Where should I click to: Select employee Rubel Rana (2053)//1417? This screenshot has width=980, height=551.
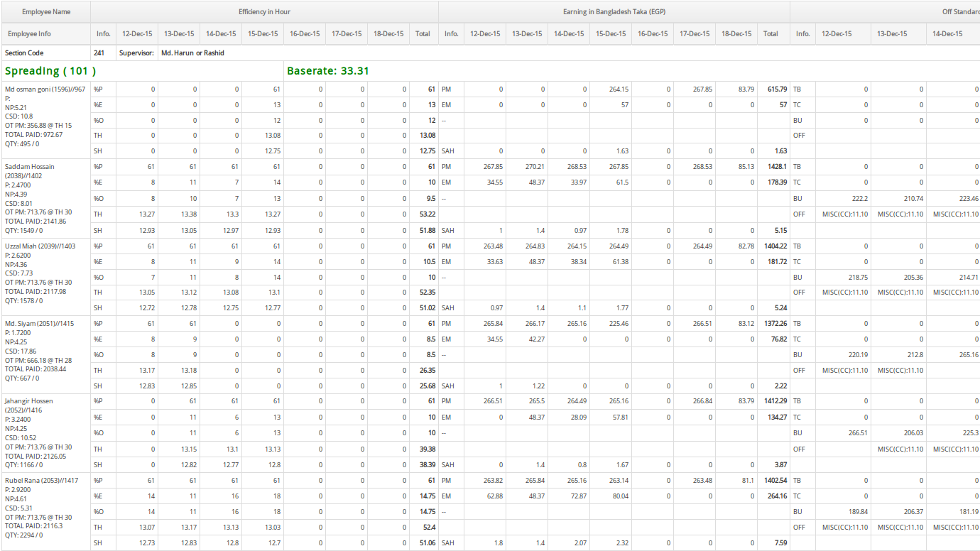coord(41,481)
